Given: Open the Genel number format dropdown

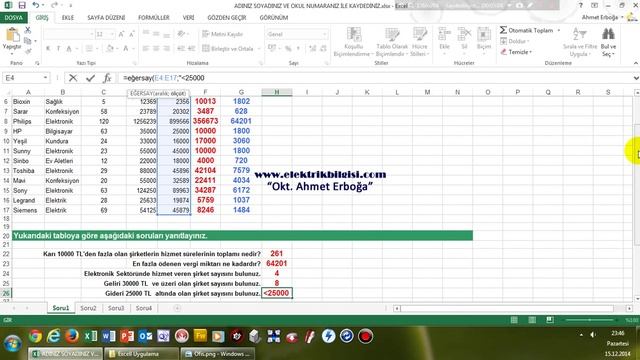Looking at the screenshot, I should tap(324, 34).
